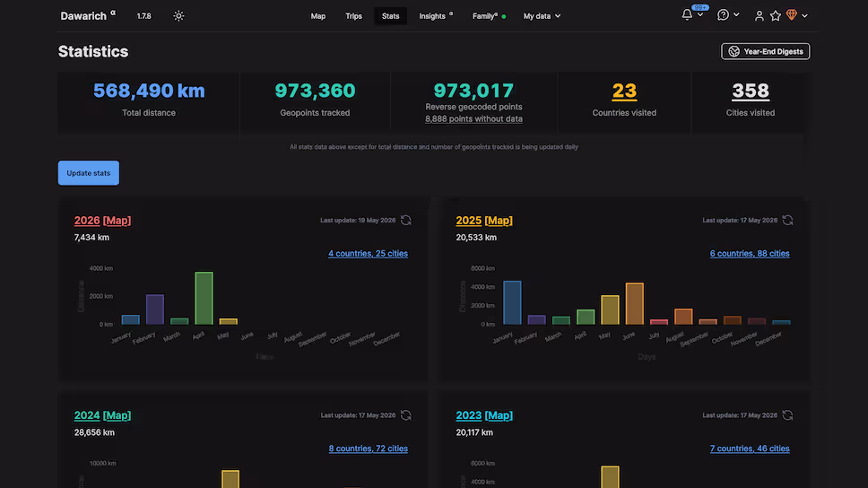
Task: Open the help question mark icon
Action: (723, 15)
